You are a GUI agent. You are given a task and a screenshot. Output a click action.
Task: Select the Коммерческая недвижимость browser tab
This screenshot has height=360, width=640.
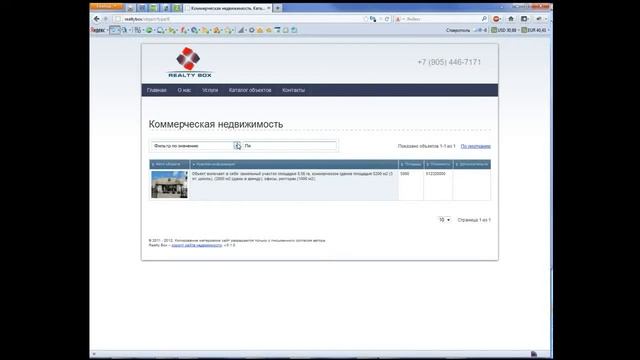tap(227, 8)
